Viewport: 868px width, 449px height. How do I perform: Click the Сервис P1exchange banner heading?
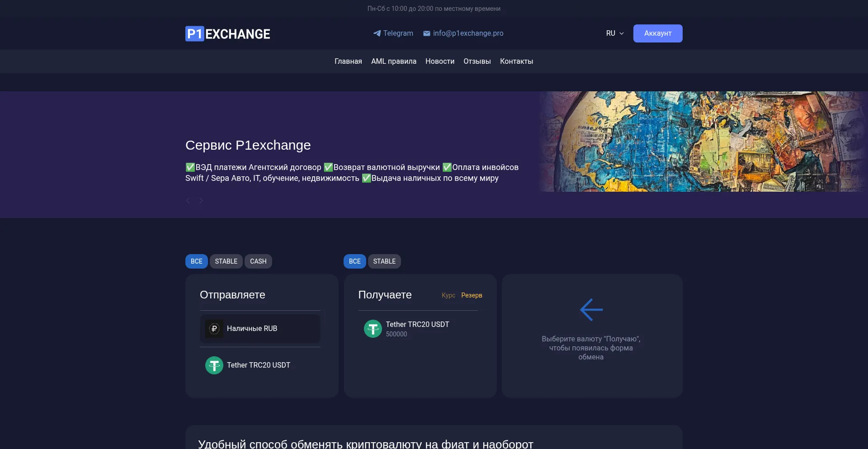click(248, 145)
